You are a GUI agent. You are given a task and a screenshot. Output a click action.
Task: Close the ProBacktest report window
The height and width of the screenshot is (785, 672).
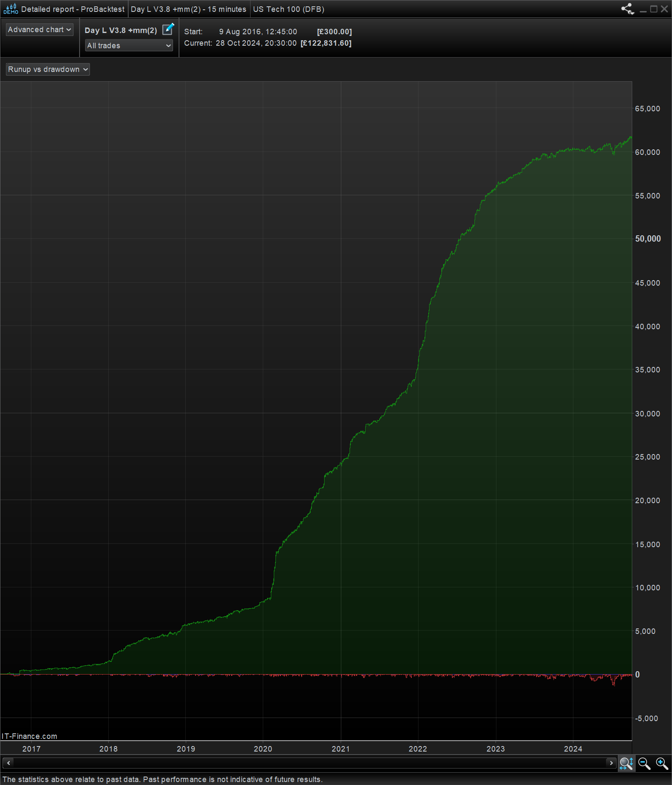(x=664, y=9)
